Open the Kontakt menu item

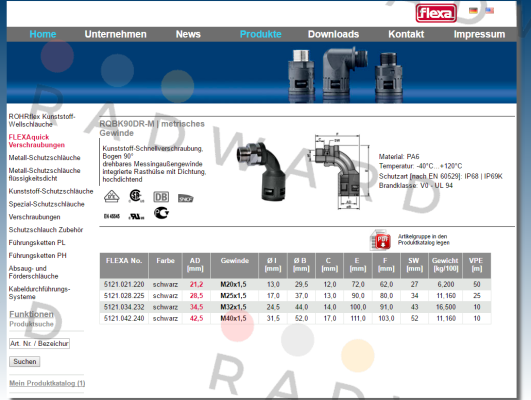(x=406, y=34)
